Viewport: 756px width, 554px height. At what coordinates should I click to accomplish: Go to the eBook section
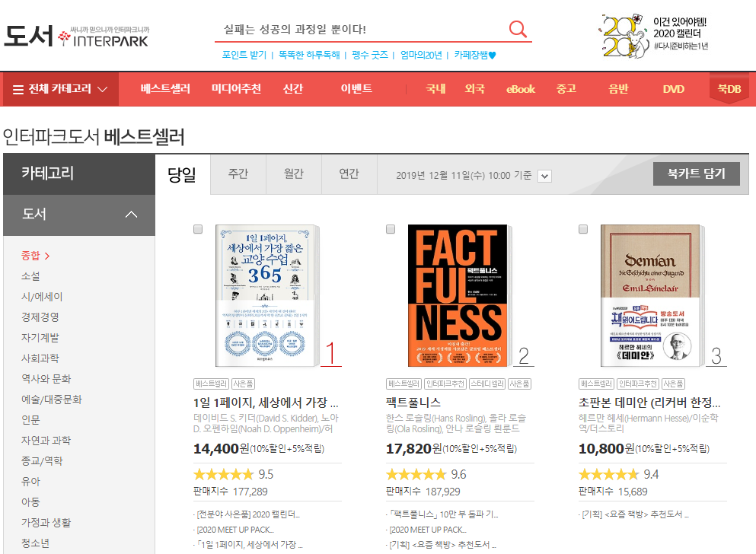(x=521, y=89)
